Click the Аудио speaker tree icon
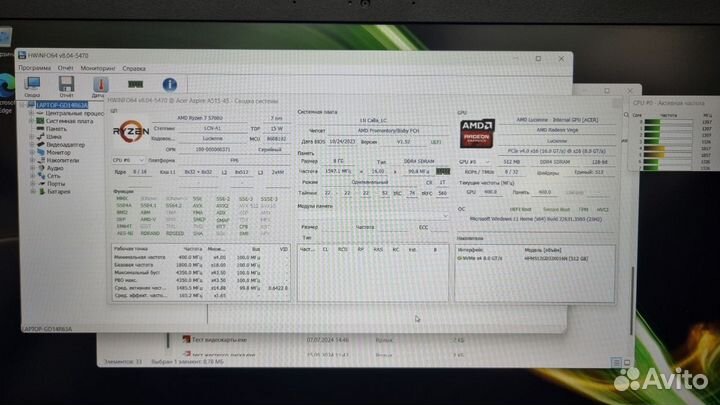 coord(41,168)
